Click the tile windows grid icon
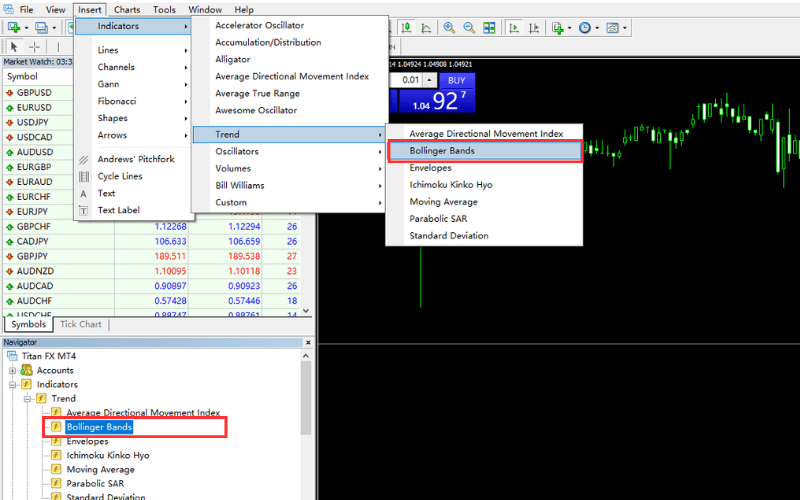Viewport: 800px width, 500px height. [491, 28]
